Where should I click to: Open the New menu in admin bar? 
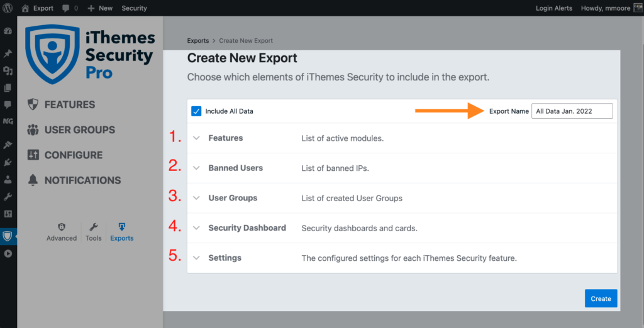[100, 8]
